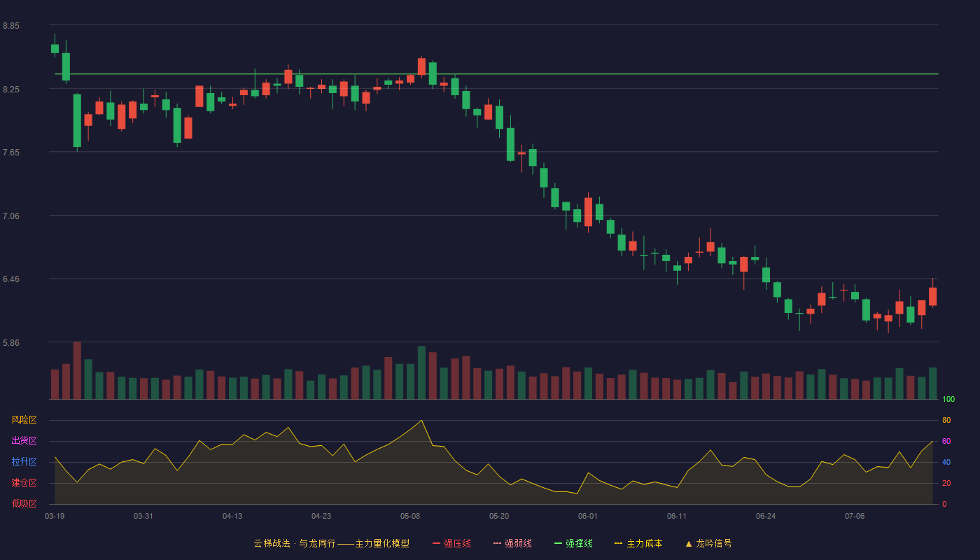Click the 8.85 price axis label
This screenshot has width=980, height=560.
click(x=11, y=26)
